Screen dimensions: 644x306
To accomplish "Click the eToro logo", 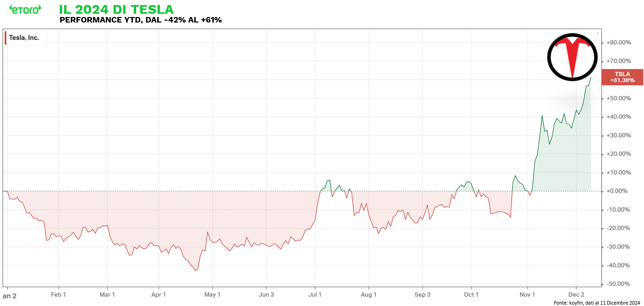I will (25, 9).
